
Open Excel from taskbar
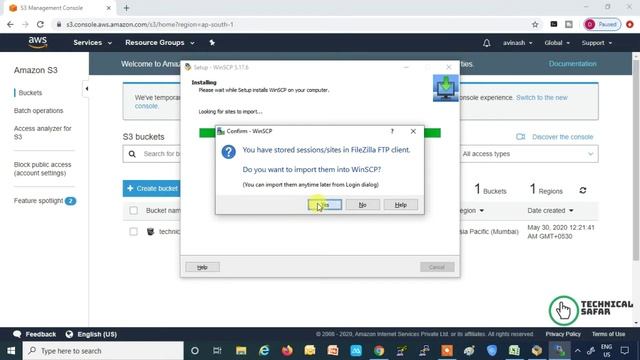point(514,351)
